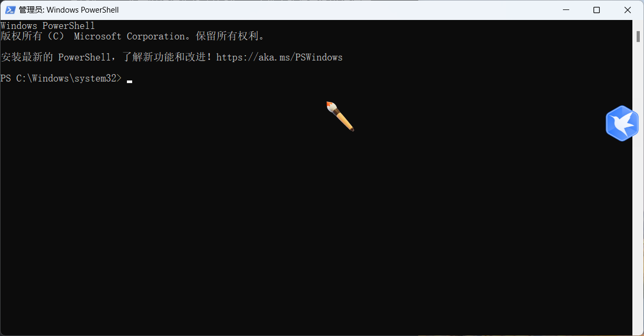Open the https://aka.ms/PSWindows link

279,57
